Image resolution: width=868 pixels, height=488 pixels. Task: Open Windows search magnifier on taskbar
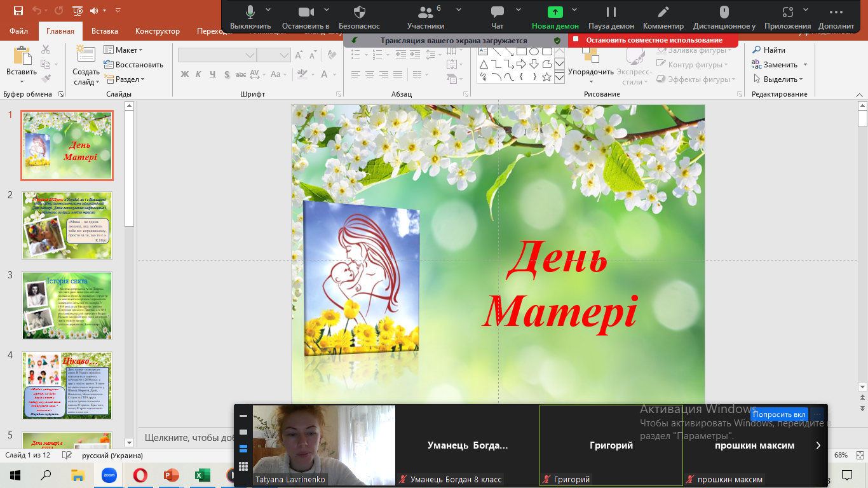tap(46, 475)
